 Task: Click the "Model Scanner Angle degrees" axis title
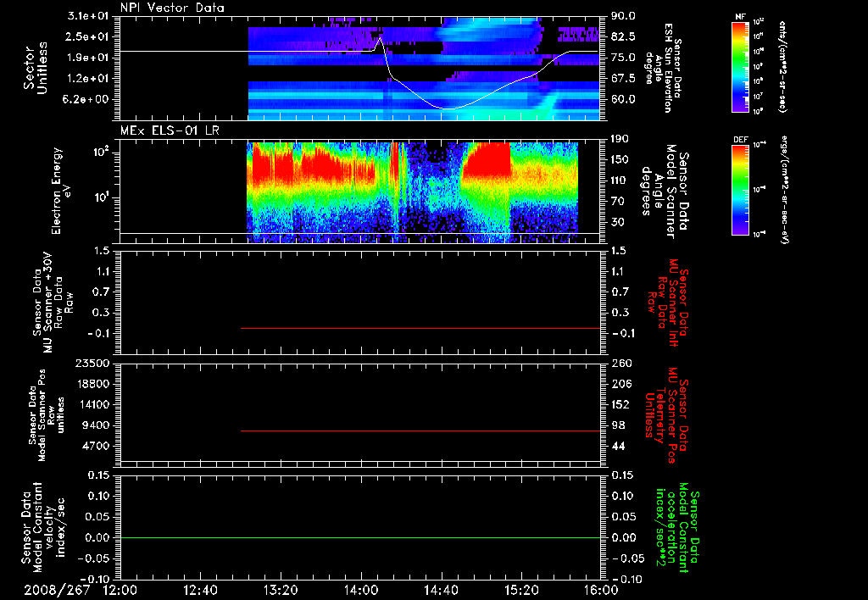click(x=665, y=191)
